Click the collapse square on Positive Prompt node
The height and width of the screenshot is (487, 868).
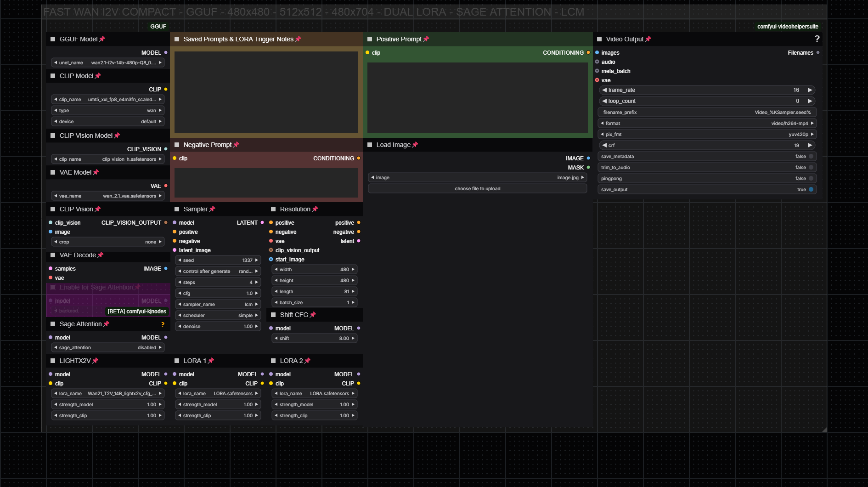click(x=370, y=39)
